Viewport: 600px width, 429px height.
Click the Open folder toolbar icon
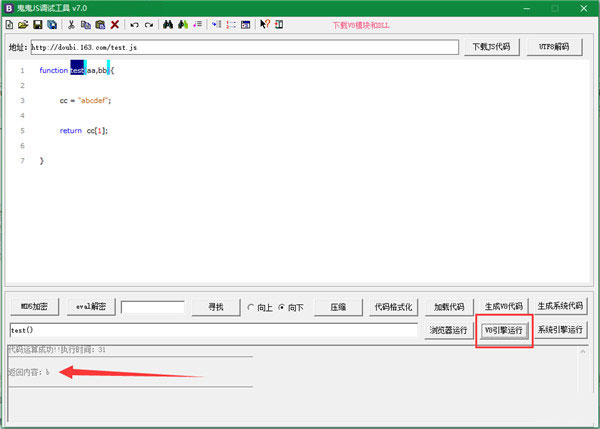click(x=22, y=24)
